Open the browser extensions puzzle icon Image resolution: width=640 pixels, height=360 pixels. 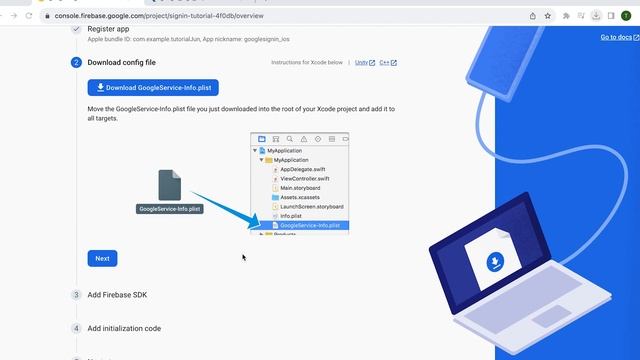tap(566, 16)
